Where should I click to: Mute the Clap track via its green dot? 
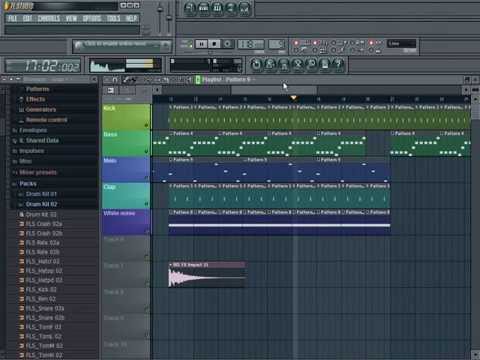coord(146,204)
